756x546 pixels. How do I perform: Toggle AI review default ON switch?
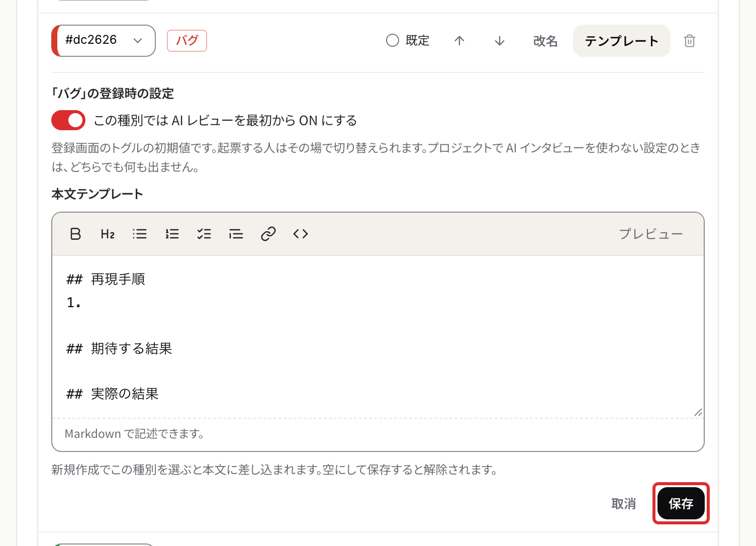[68, 120]
